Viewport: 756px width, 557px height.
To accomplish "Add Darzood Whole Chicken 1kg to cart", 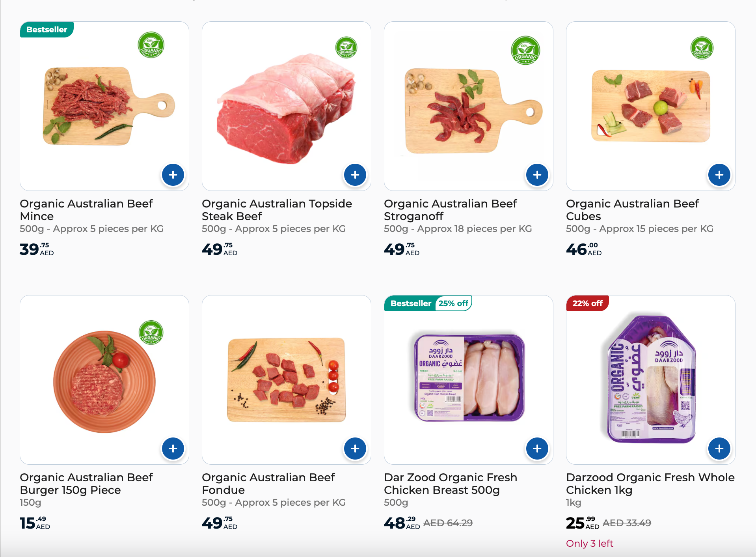I will (719, 449).
